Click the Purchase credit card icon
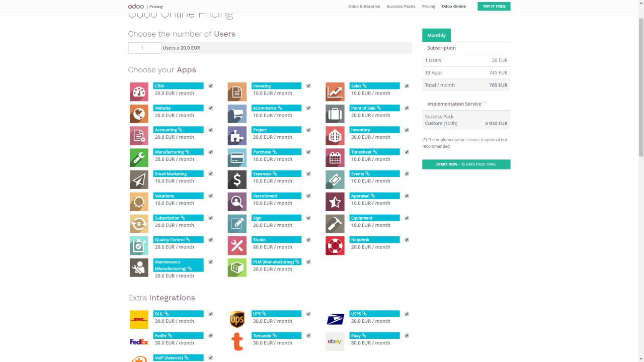 click(x=237, y=158)
